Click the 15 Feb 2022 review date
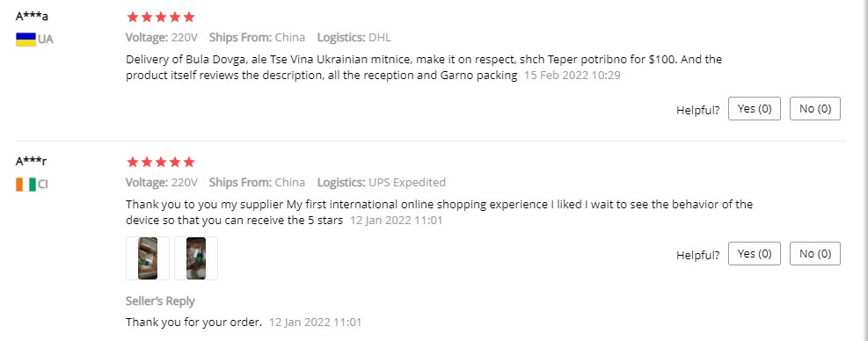 [x=572, y=76]
